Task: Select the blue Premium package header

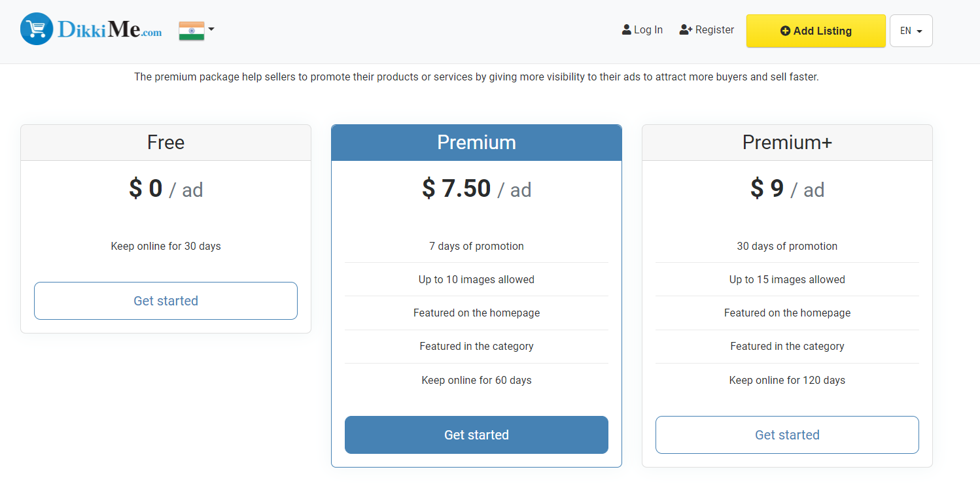Action: (476, 143)
